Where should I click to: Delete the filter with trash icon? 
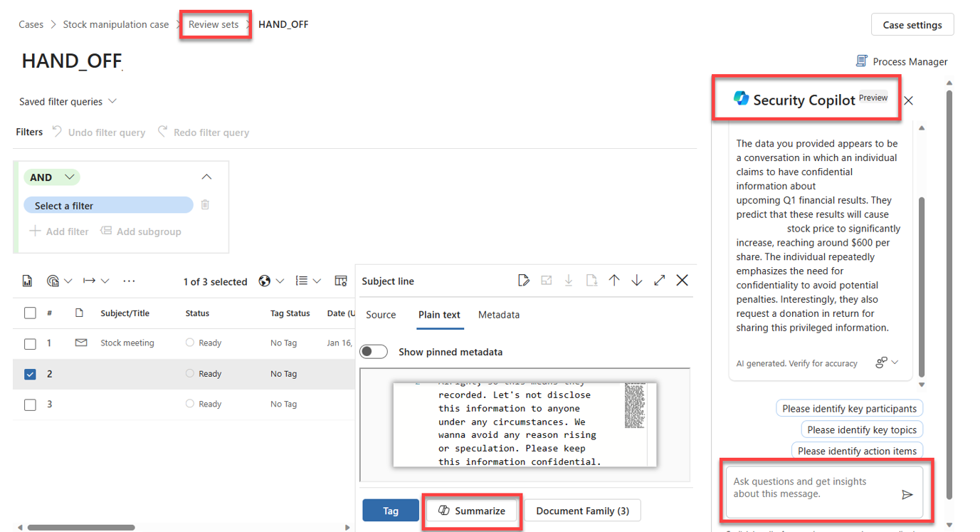pos(205,205)
